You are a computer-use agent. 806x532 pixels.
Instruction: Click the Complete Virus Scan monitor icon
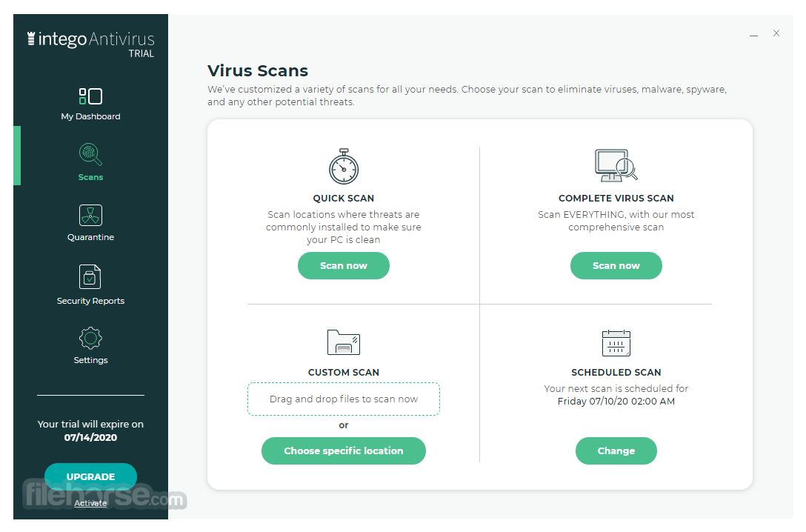(616, 165)
